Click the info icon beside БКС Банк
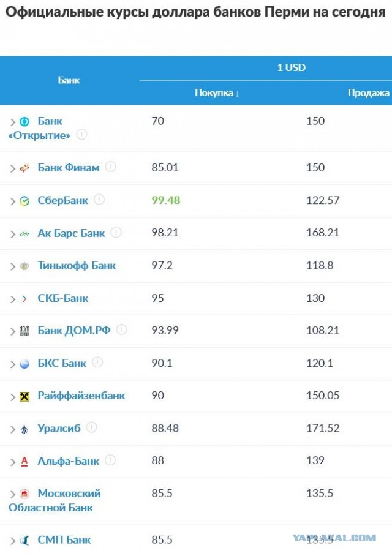Screen dimensions: 392x556 (x=97, y=363)
